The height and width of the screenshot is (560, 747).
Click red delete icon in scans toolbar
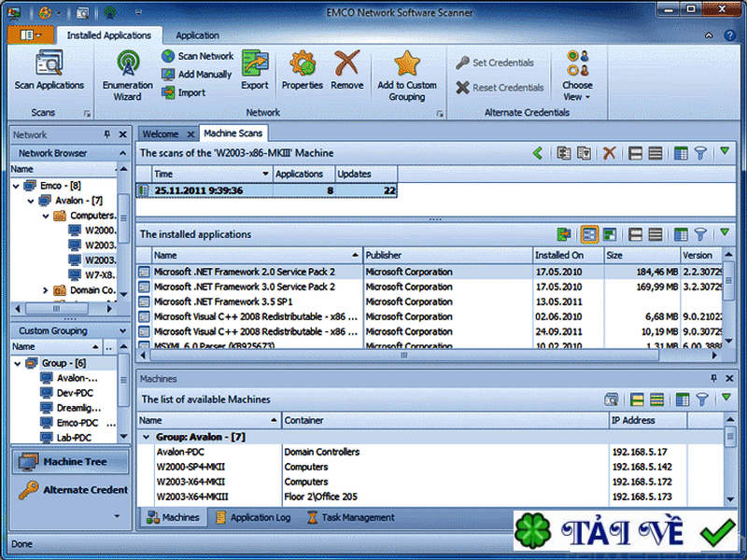pos(609,153)
